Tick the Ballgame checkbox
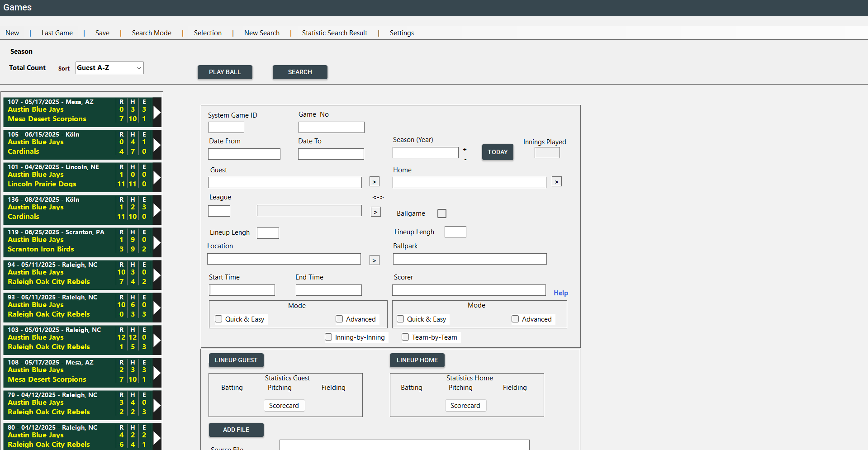Viewport: 868px width, 450px height. (442, 213)
